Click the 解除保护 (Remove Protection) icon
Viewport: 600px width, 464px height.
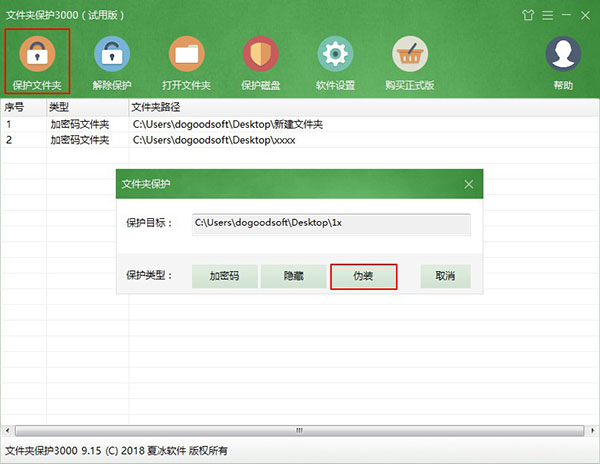pyautogui.click(x=110, y=61)
